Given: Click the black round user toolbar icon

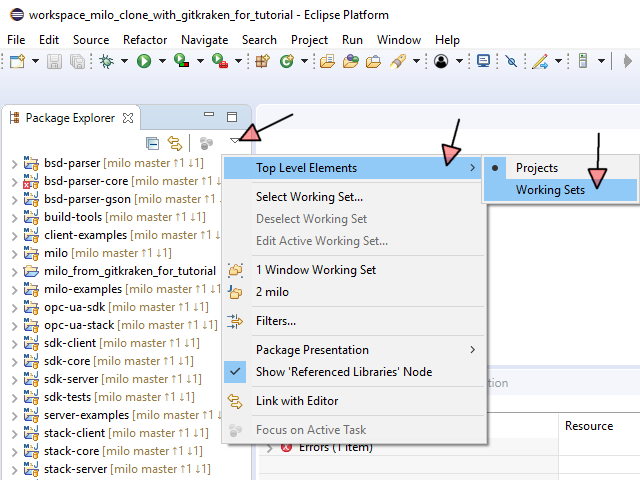Looking at the screenshot, I should coord(441,61).
